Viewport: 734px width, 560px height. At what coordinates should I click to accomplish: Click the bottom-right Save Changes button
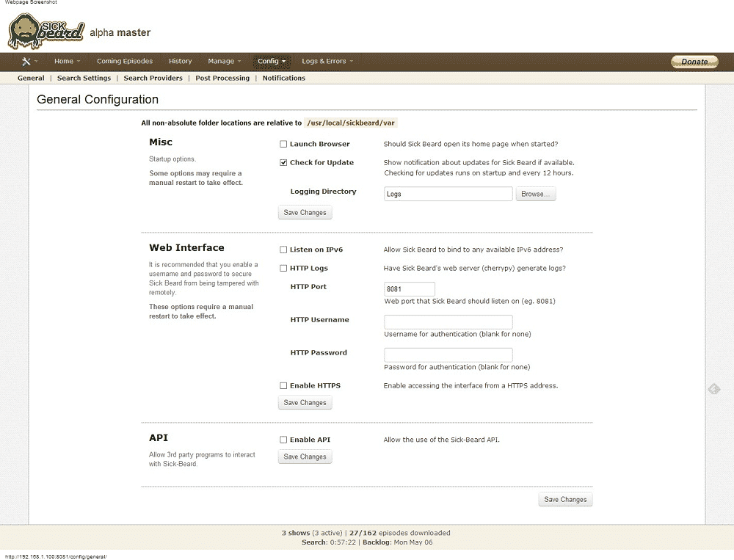pyautogui.click(x=565, y=500)
